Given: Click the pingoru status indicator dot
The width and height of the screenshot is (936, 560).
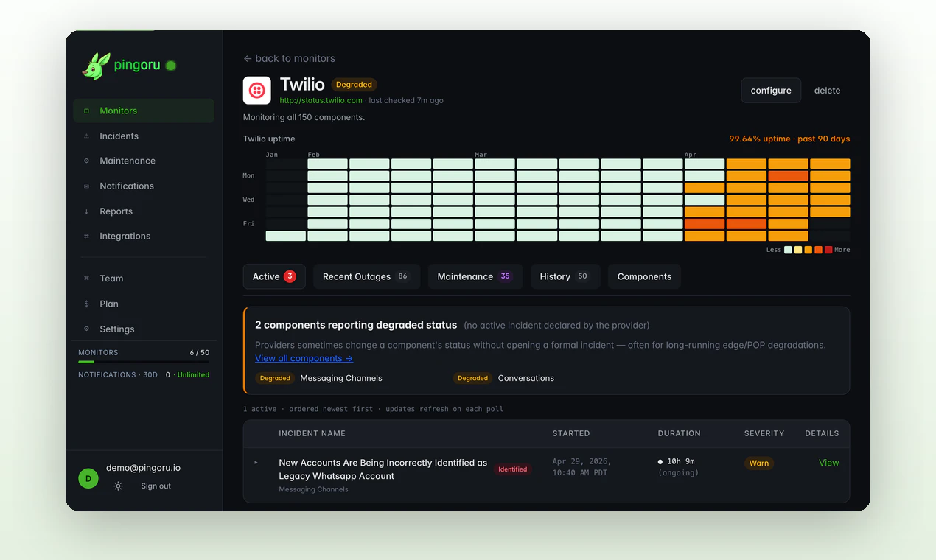Looking at the screenshot, I should coord(170,66).
